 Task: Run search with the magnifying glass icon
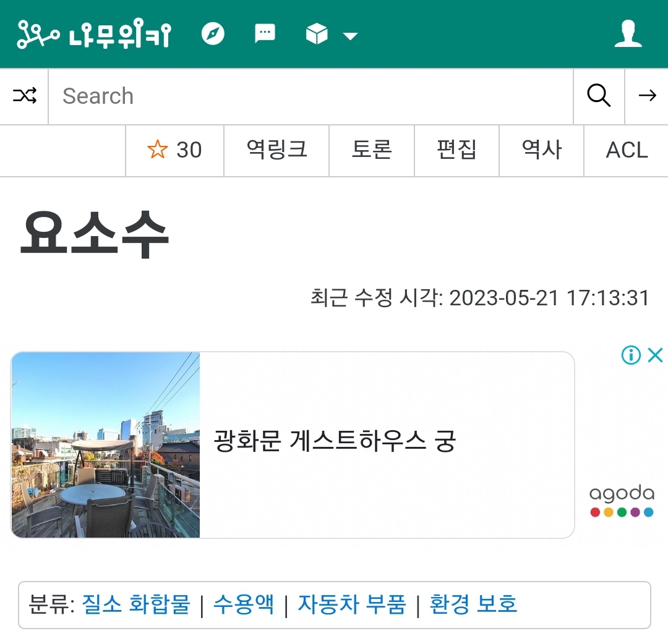tap(599, 95)
